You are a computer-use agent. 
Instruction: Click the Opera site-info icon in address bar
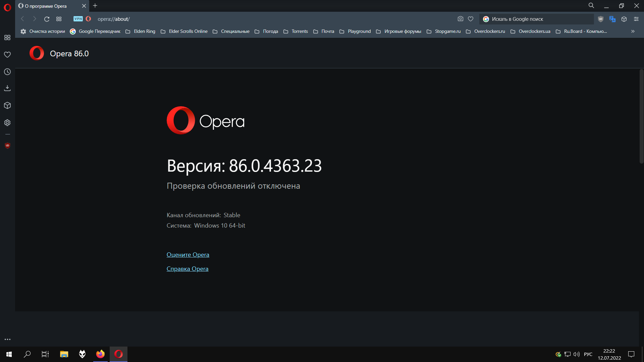point(89,19)
